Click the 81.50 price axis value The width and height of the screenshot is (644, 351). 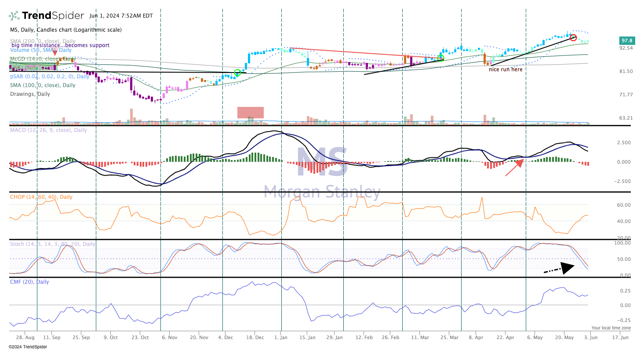tap(625, 71)
